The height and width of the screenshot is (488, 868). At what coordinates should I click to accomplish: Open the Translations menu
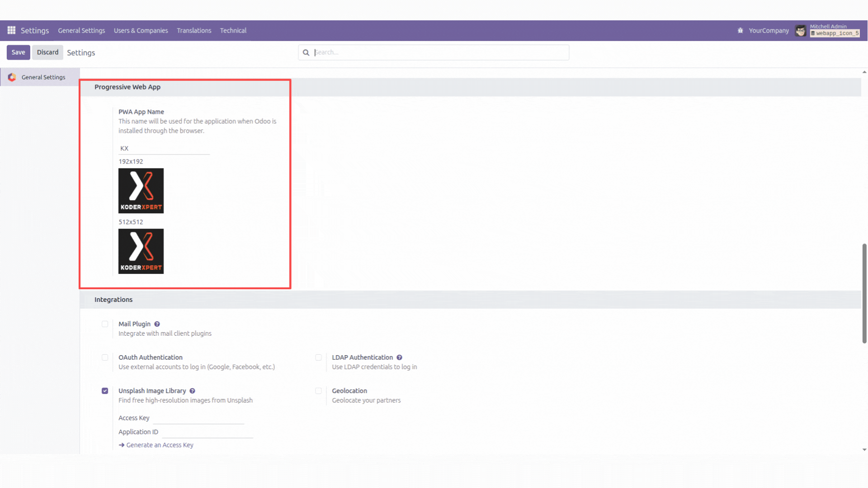coord(194,30)
